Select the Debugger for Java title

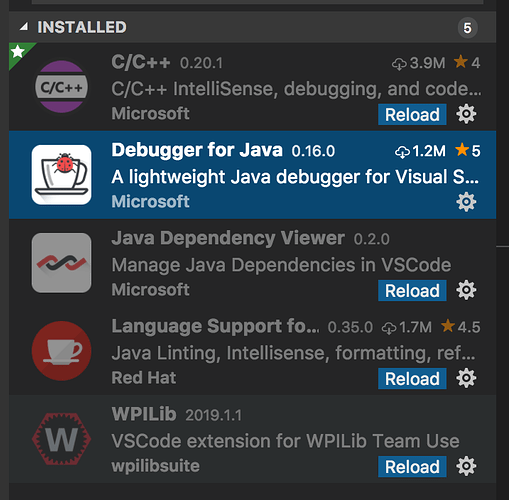click(197, 150)
